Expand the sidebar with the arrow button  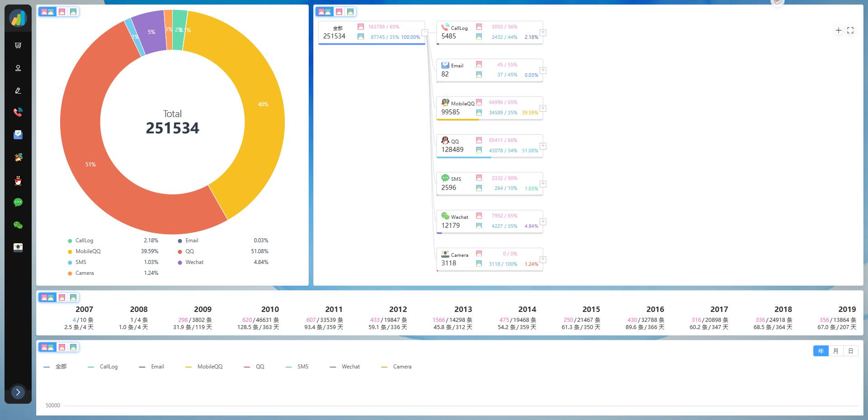(18, 392)
